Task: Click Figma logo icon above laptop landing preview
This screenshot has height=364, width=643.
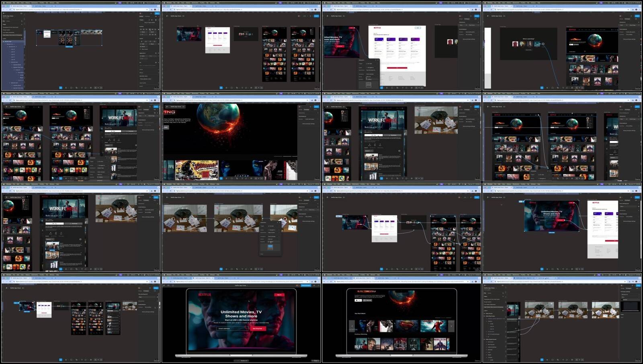Action: pos(164,285)
